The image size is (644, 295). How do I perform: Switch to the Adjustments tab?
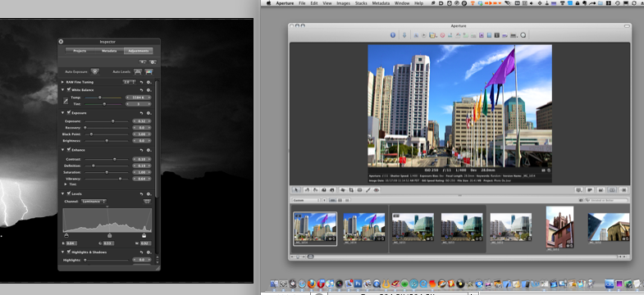pyautogui.click(x=139, y=51)
